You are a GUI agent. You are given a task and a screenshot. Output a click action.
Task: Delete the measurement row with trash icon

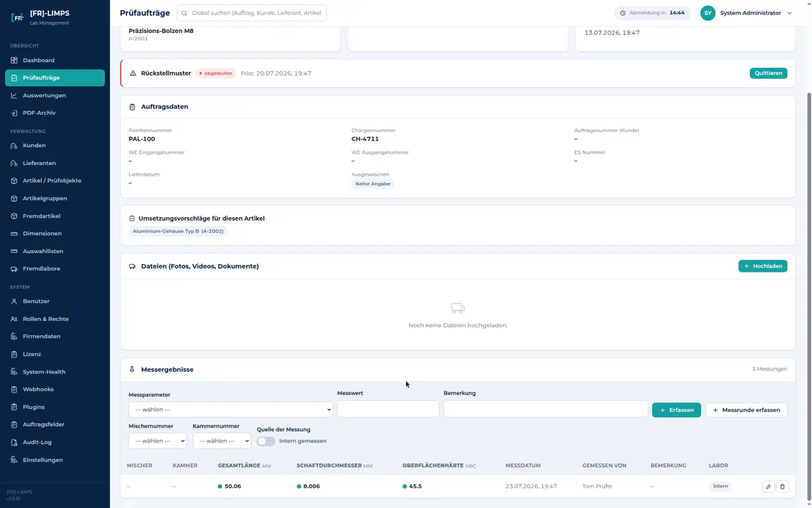[x=782, y=486]
